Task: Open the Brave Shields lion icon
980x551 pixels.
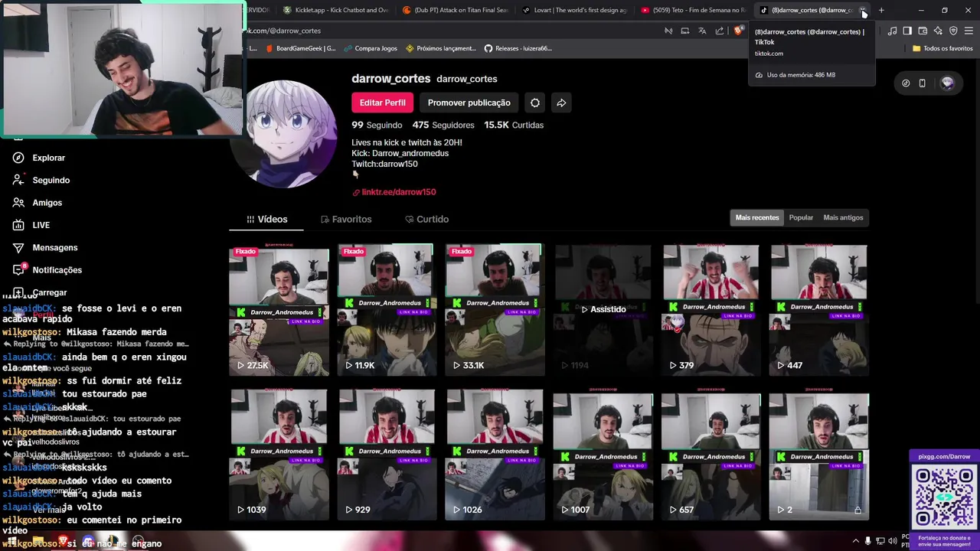Action: (738, 31)
